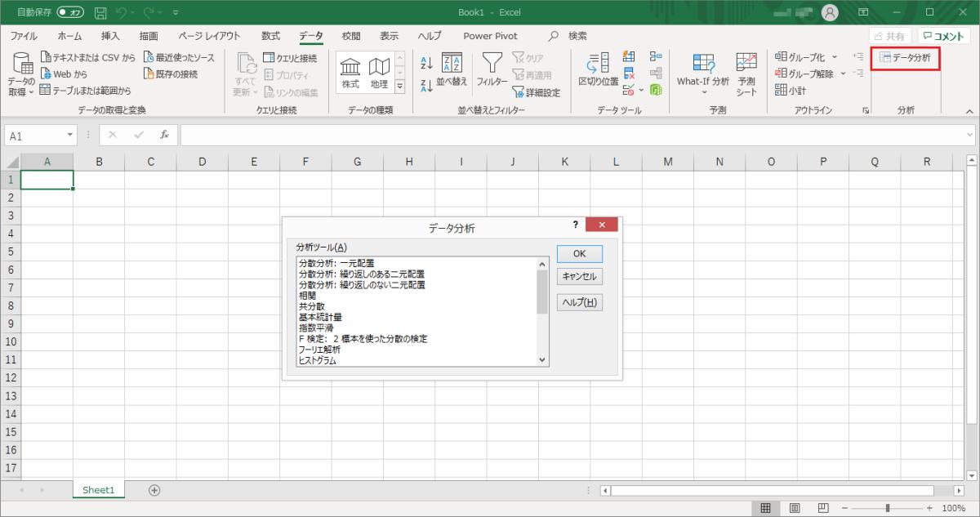The image size is (980, 517).
Task: Open the データの取得 (Get Data) button
Action: pos(21,75)
